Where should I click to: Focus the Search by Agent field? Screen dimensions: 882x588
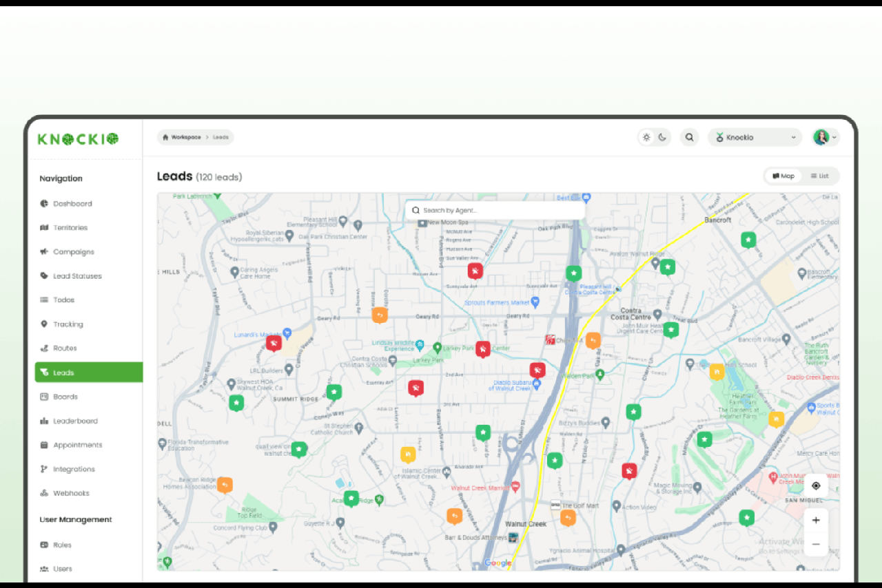[495, 210]
